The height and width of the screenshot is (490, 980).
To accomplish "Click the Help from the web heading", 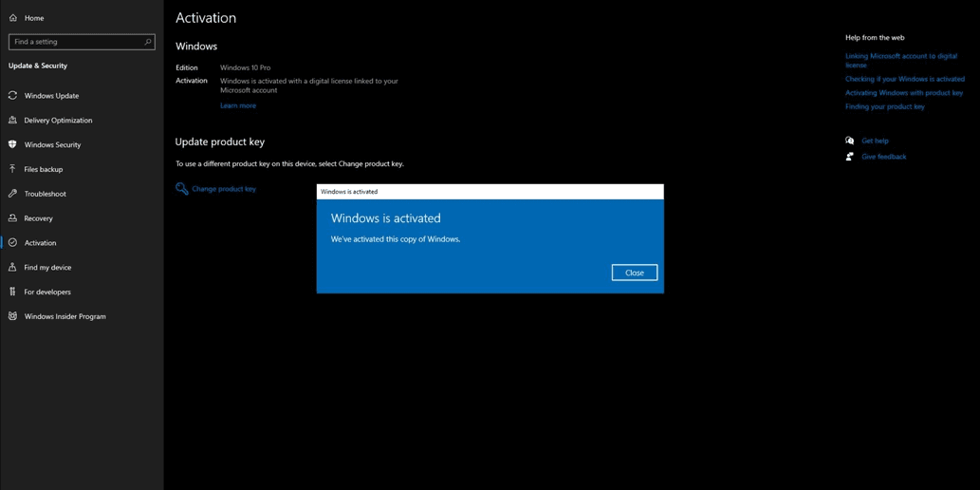I will coord(875,38).
